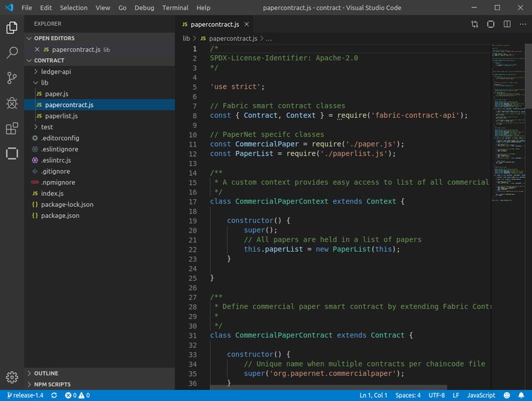Change language mode JavaScript

481,395
